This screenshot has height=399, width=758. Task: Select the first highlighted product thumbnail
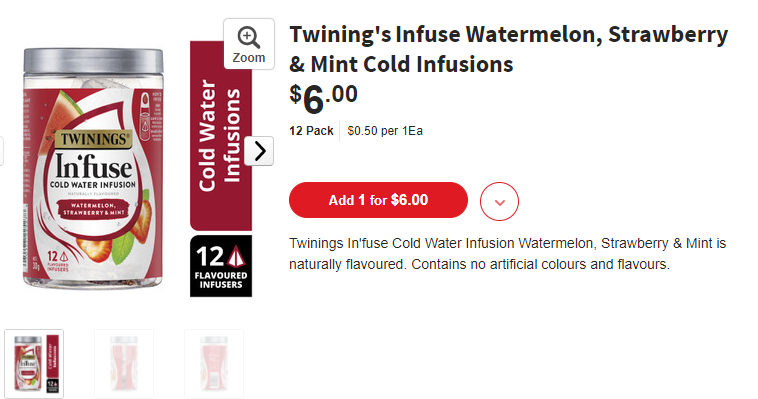tap(34, 364)
